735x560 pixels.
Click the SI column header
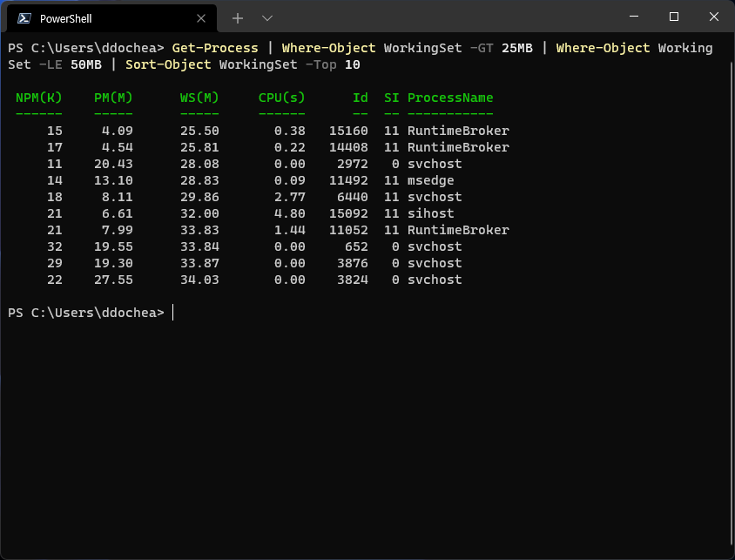392,98
